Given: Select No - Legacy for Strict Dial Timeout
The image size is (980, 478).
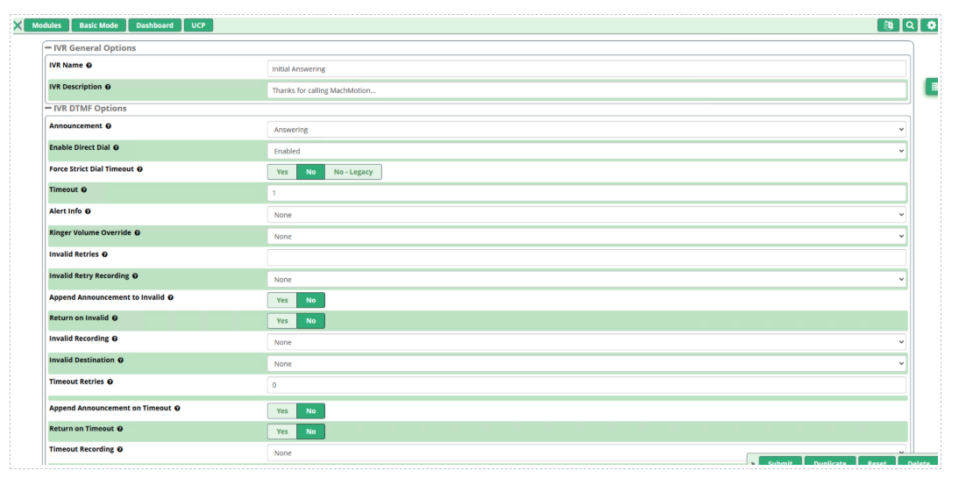Looking at the screenshot, I should click(x=353, y=172).
